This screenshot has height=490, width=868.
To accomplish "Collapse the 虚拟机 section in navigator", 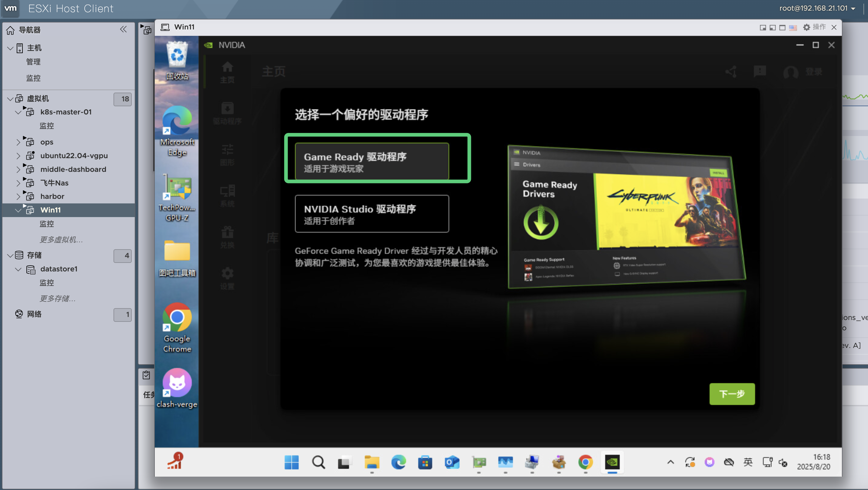I will click(x=10, y=98).
